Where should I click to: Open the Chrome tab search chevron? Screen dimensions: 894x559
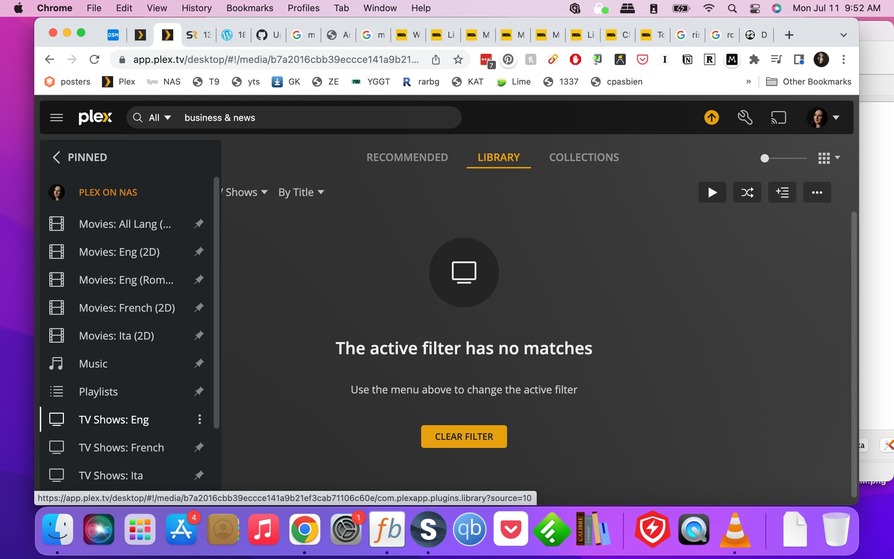843,35
